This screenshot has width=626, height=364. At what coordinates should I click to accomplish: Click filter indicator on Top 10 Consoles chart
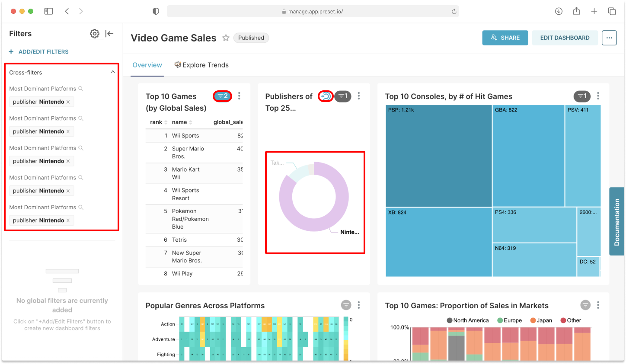pyautogui.click(x=582, y=96)
